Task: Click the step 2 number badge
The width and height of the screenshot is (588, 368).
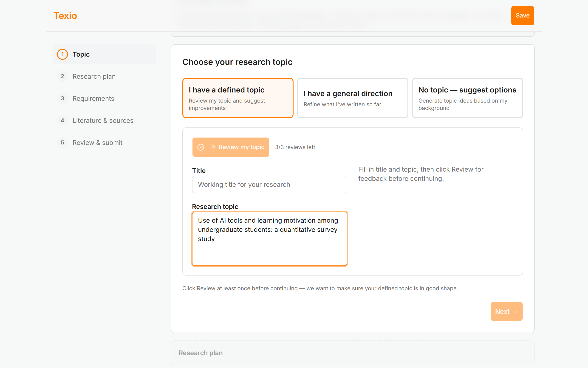Action: [62, 76]
